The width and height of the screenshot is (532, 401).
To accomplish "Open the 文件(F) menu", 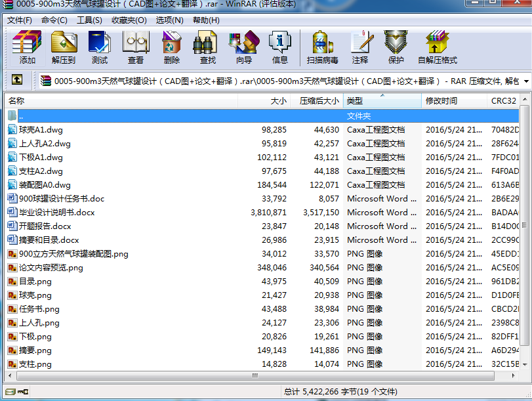I will 19,20.
